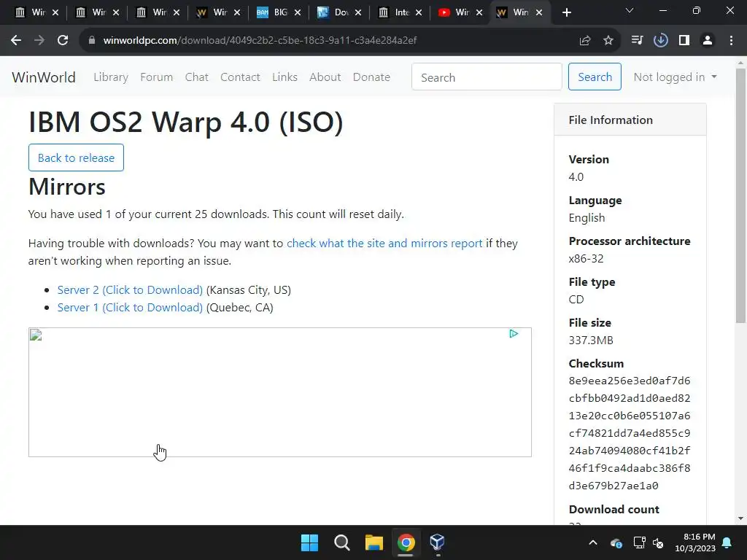Open the Donate nav item
Screen dimensions: 747x560
click(371, 77)
